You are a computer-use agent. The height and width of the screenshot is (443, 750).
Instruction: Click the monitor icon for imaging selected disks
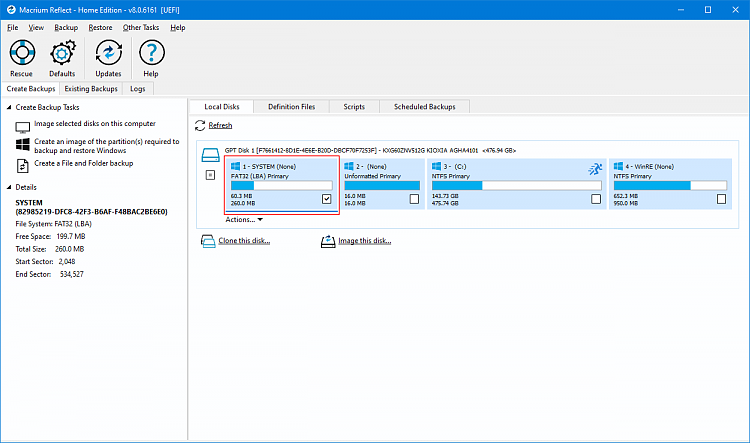(x=22, y=127)
